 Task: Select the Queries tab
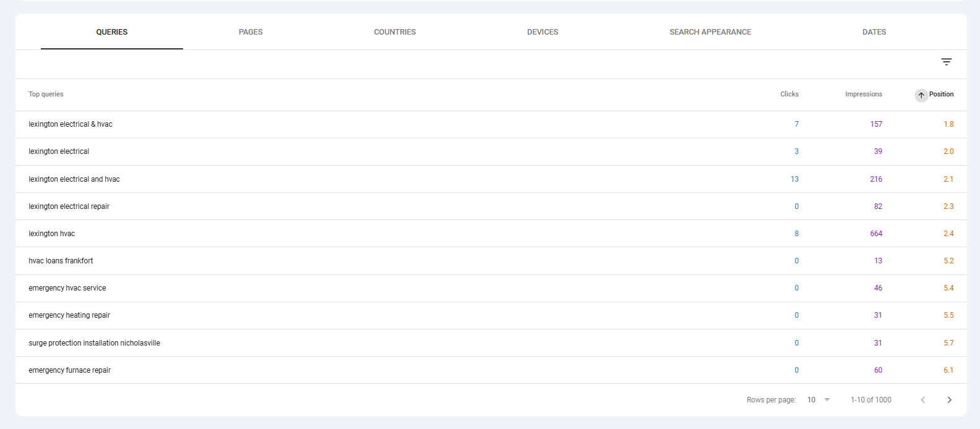point(112,32)
